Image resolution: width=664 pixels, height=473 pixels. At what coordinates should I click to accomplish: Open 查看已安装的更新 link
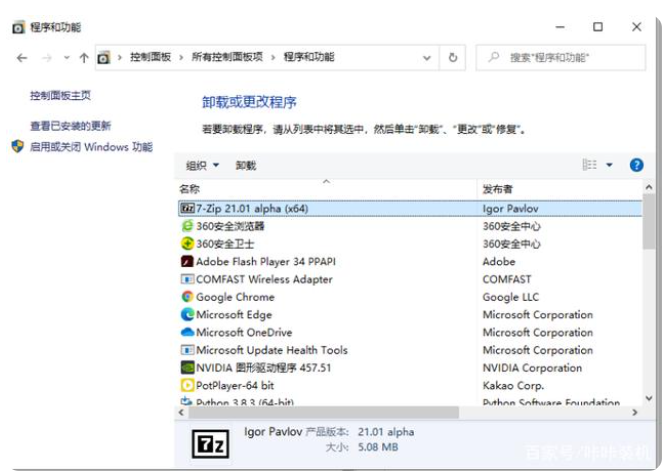[x=70, y=126]
